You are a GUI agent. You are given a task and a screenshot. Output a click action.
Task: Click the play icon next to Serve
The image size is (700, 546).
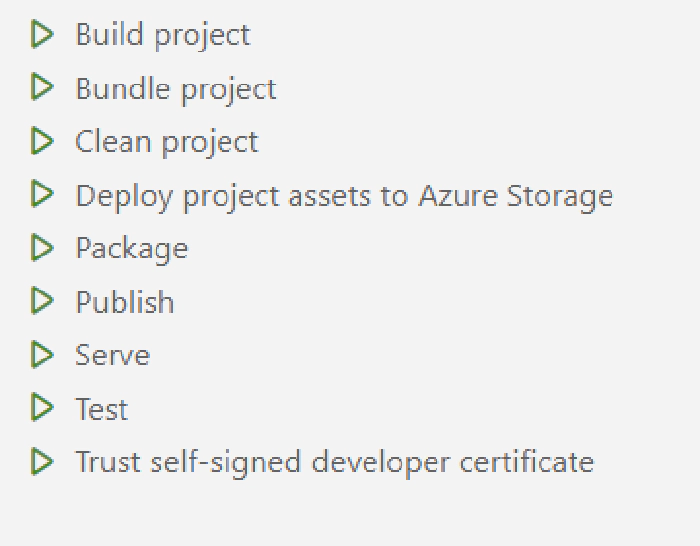[42, 355]
